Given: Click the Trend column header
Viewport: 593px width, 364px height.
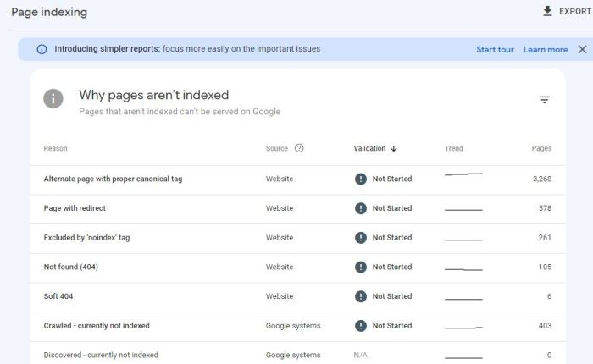Looking at the screenshot, I should 453,149.
